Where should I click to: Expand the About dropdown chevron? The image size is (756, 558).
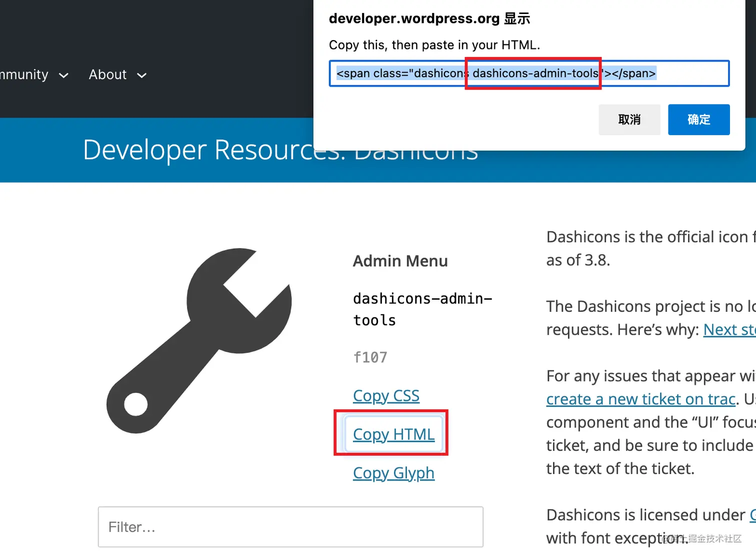click(142, 76)
